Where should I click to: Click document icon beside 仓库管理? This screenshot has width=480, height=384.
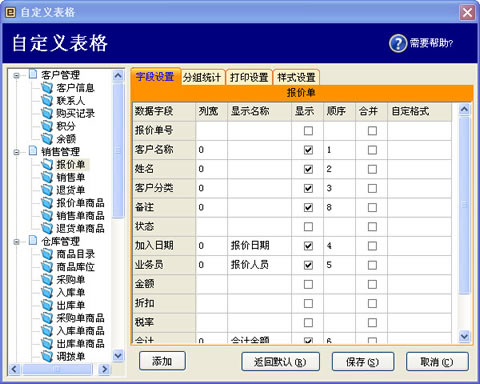pos(33,240)
